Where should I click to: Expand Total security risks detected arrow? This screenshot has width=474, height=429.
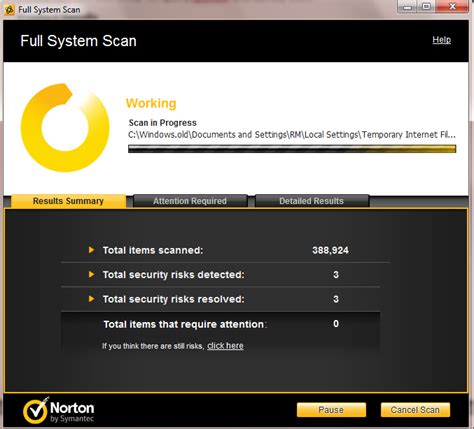91,274
